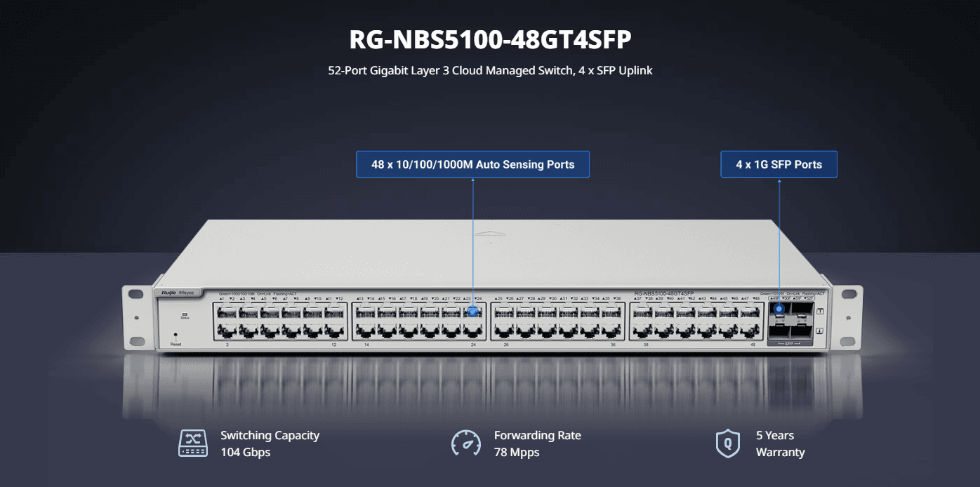Click the 5 Years Warranty text
Viewport: 980px width, 487px height.
click(780, 443)
